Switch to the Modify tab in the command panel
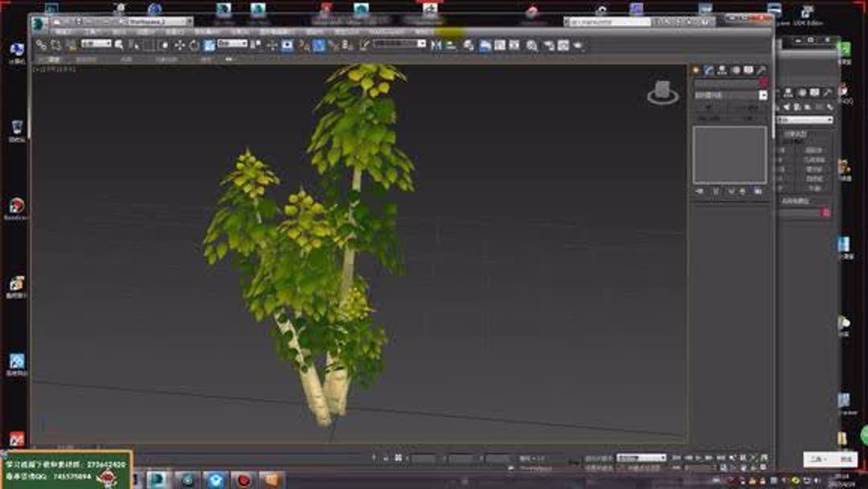Image resolution: width=868 pixels, height=489 pixels. [x=708, y=69]
